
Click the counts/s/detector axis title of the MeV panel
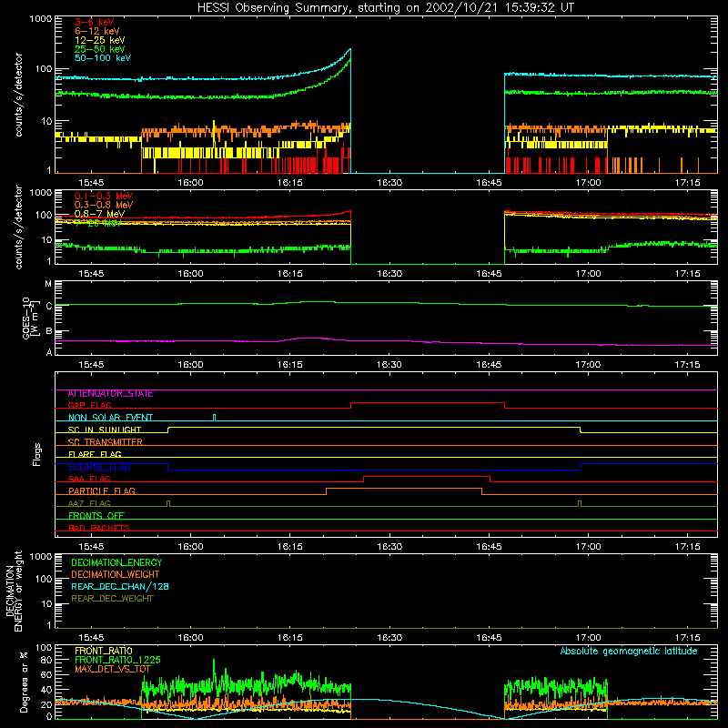pos(18,227)
